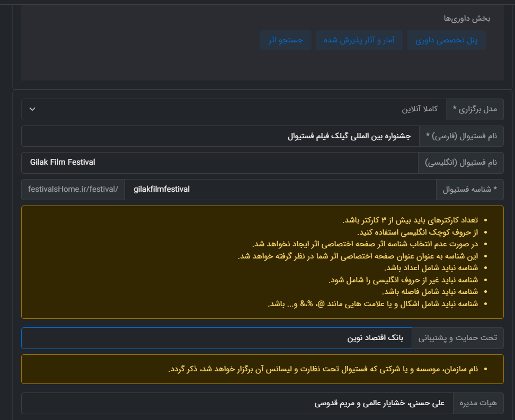Select the کاملا آنلاین dropdown value
515x420 pixels.
point(419,109)
